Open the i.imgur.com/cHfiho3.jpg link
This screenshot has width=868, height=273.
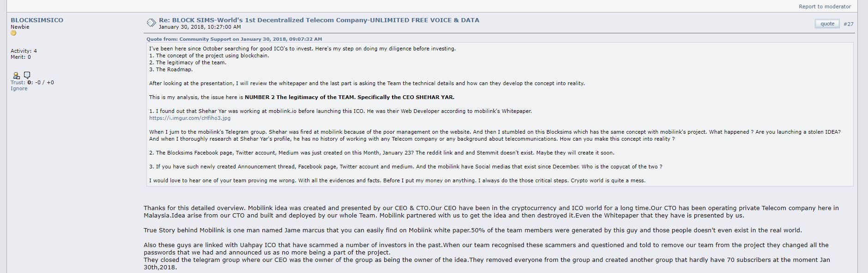click(190, 118)
